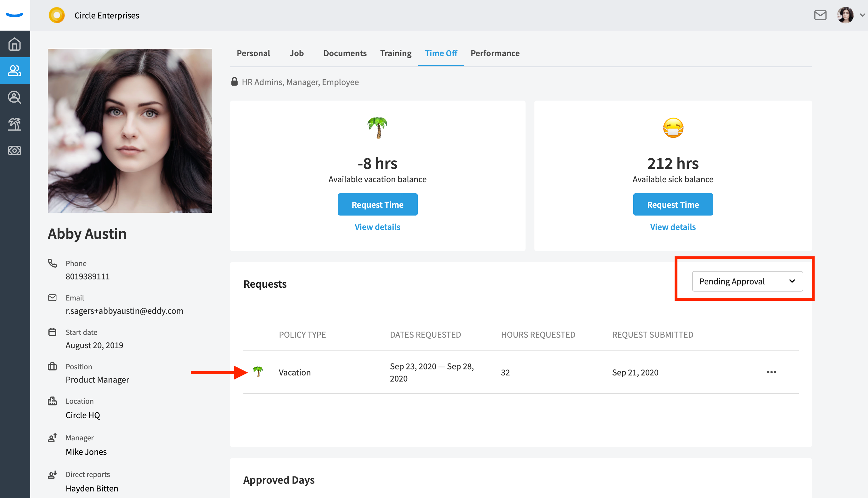Expand the user avatar menu chevron
This screenshot has height=498, width=868.
[x=862, y=15]
